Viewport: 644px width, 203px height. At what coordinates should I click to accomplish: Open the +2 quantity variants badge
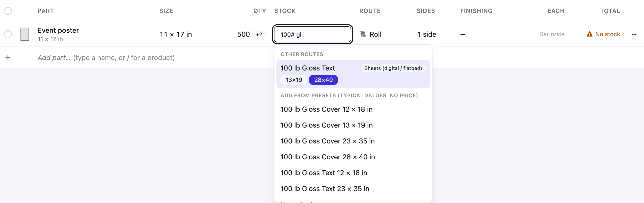[259, 34]
